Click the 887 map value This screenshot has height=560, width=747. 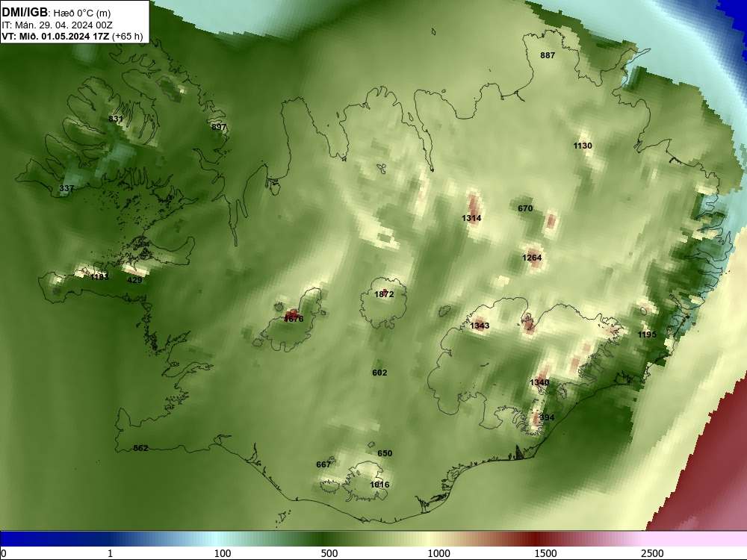click(x=548, y=55)
